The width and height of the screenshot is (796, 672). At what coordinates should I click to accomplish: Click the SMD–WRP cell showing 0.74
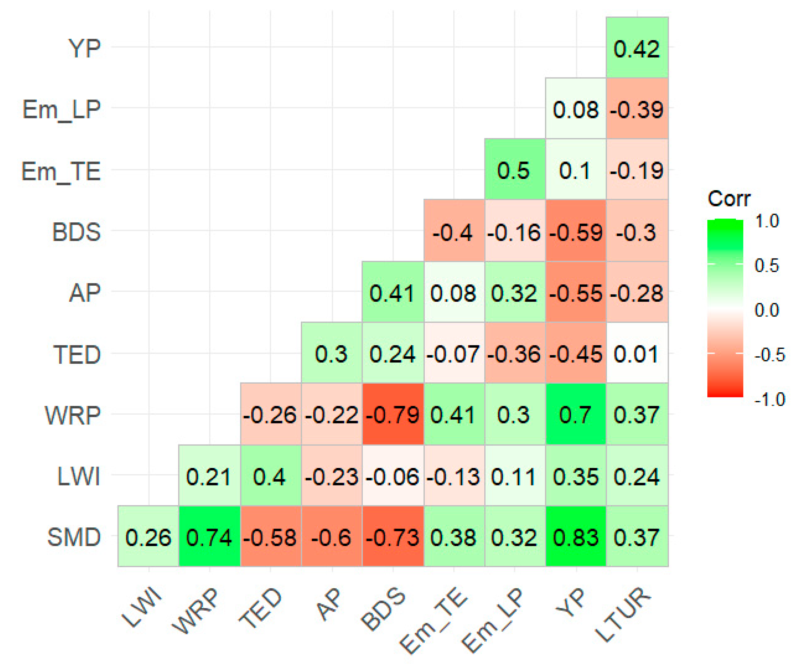tap(209, 536)
